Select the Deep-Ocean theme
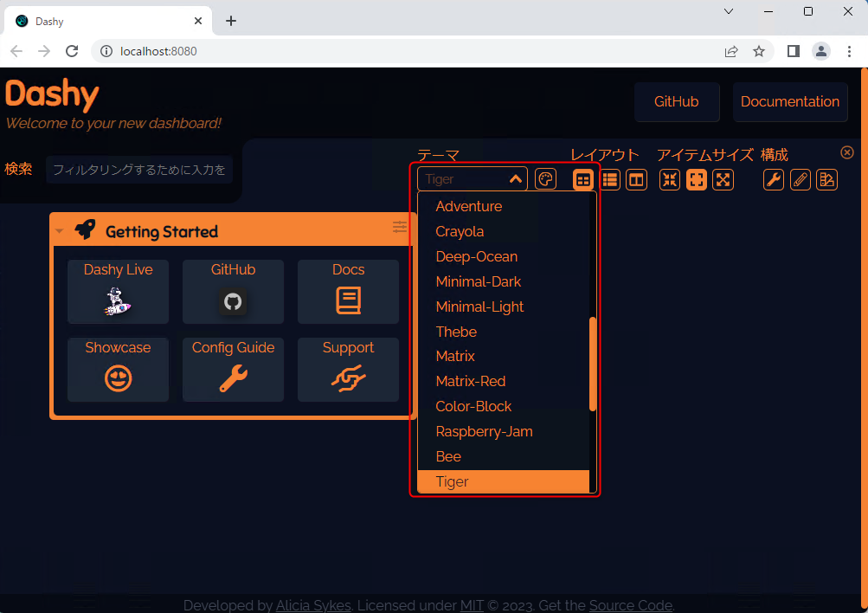868x613 pixels. coord(503,256)
